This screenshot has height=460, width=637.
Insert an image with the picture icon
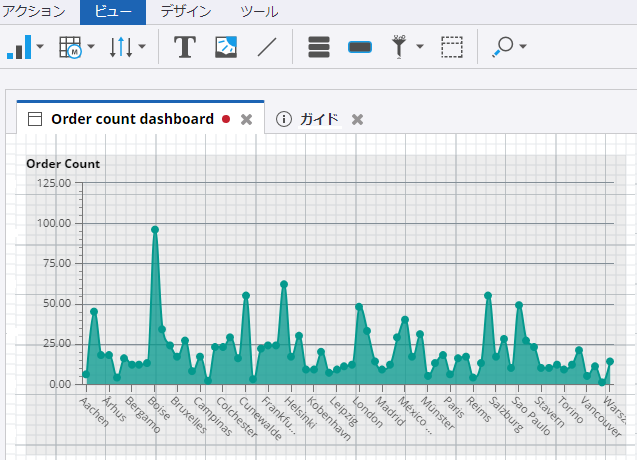pos(226,47)
